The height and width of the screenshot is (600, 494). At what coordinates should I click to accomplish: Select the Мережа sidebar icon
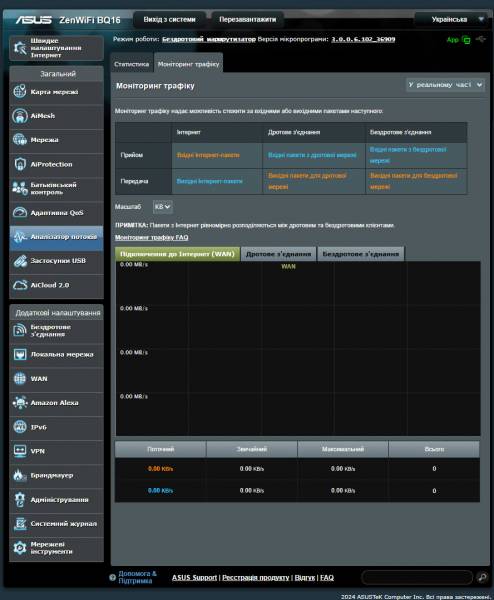pos(20,140)
